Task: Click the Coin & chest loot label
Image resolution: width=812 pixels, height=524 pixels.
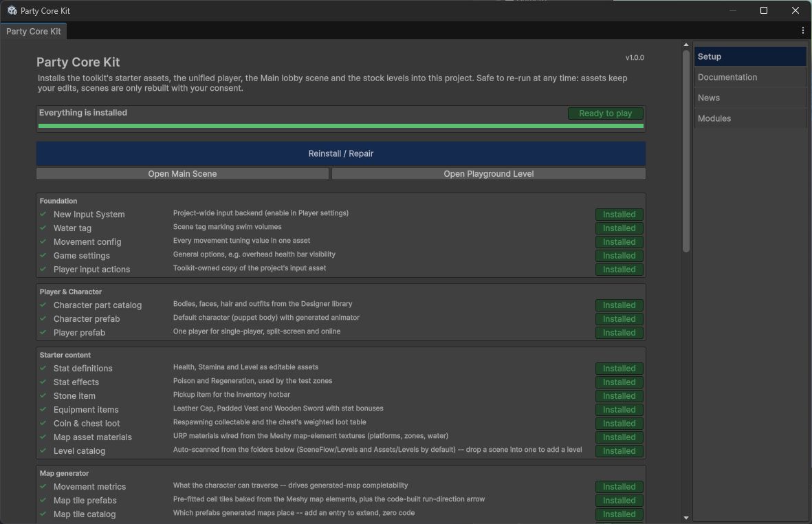Action: pyautogui.click(x=87, y=424)
